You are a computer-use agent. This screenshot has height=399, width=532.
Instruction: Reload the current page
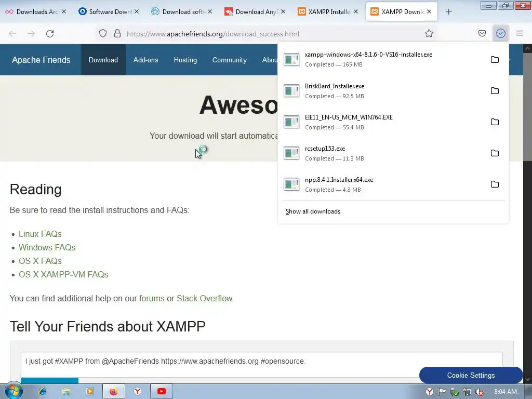pos(50,34)
